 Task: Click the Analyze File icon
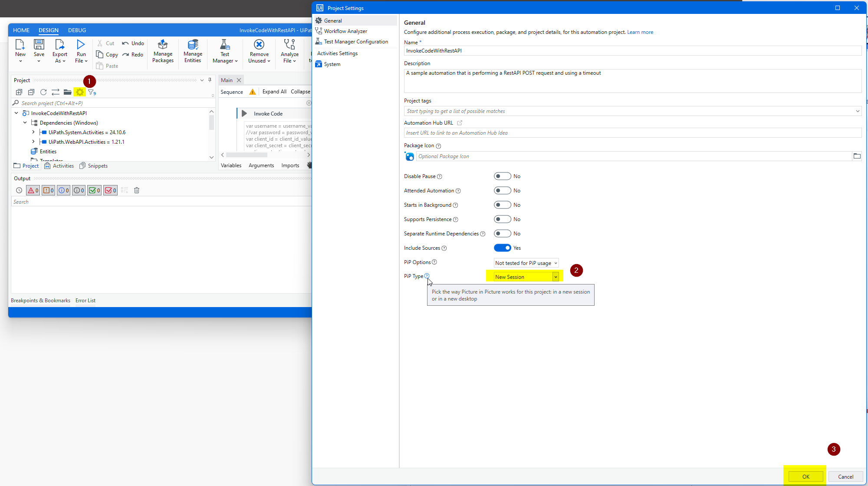[289, 44]
